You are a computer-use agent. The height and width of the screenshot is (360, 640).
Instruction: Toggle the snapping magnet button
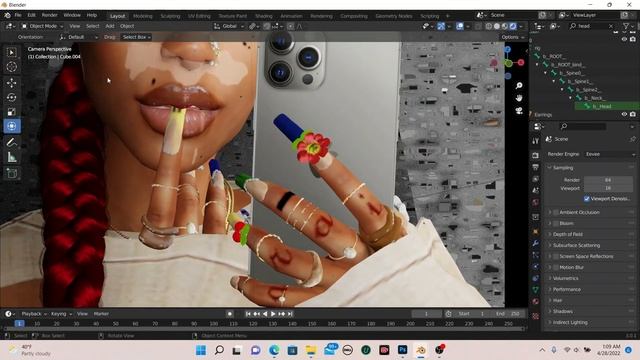(x=266, y=26)
